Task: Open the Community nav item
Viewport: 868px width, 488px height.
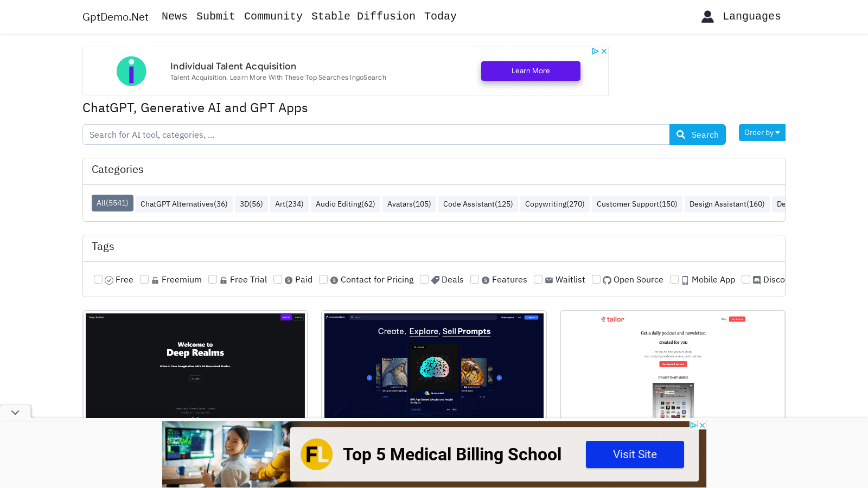Action: (x=273, y=16)
